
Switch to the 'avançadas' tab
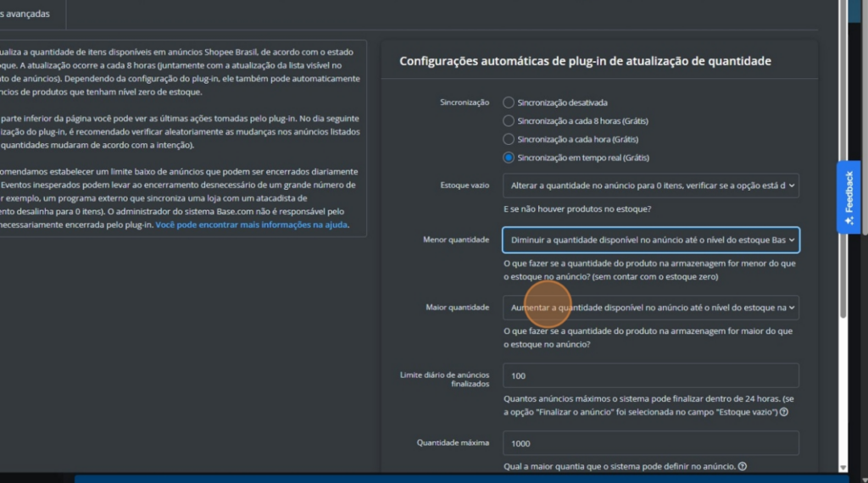click(25, 14)
